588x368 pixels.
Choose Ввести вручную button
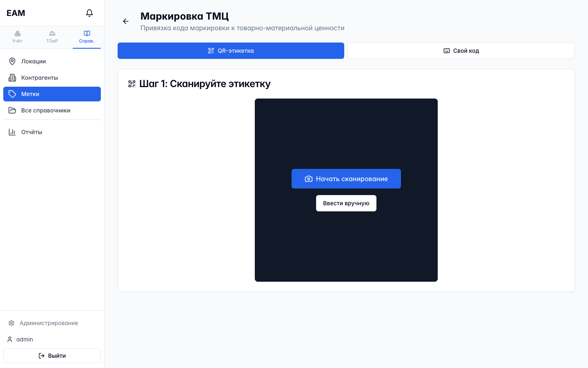[346, 203]
